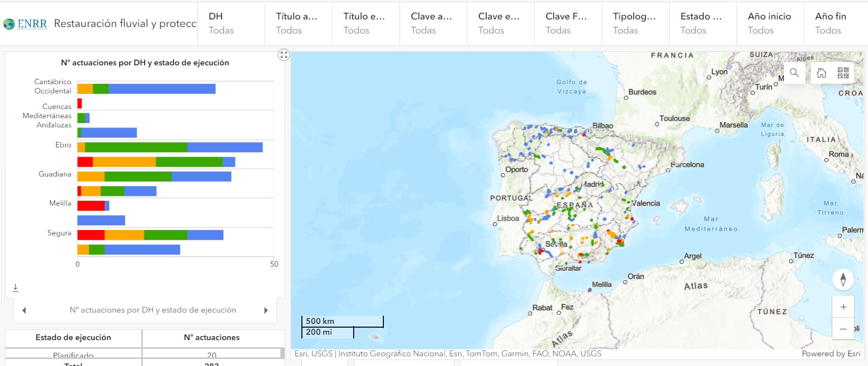Go to the next chart
The height and width of the screenshot is (366, 868).
tap(266, 310)
